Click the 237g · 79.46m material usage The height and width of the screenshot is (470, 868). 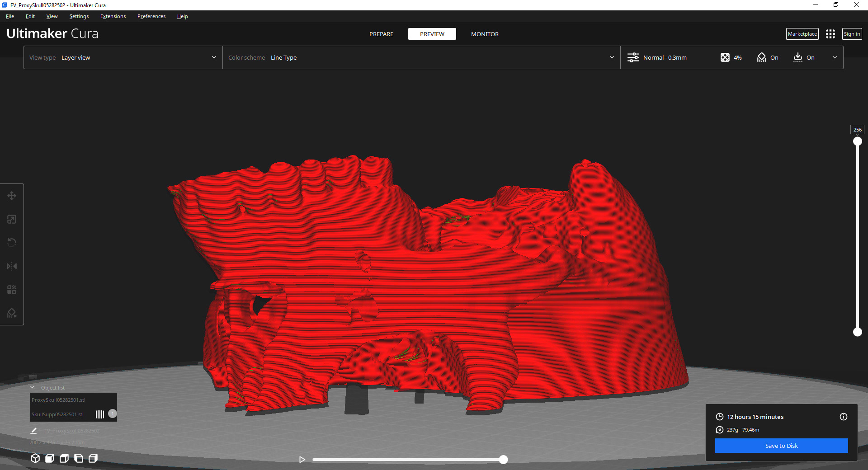(x=743, y=430)
